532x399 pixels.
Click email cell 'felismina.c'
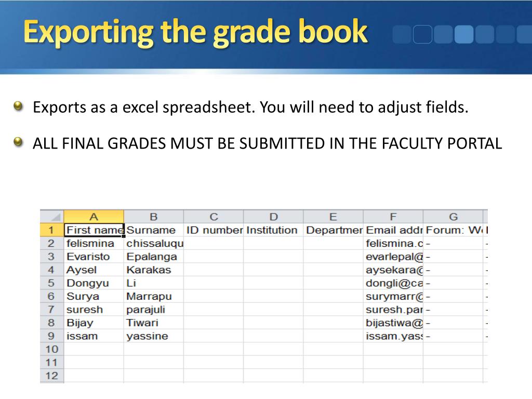pyautogui.click(x=393, y=243)
